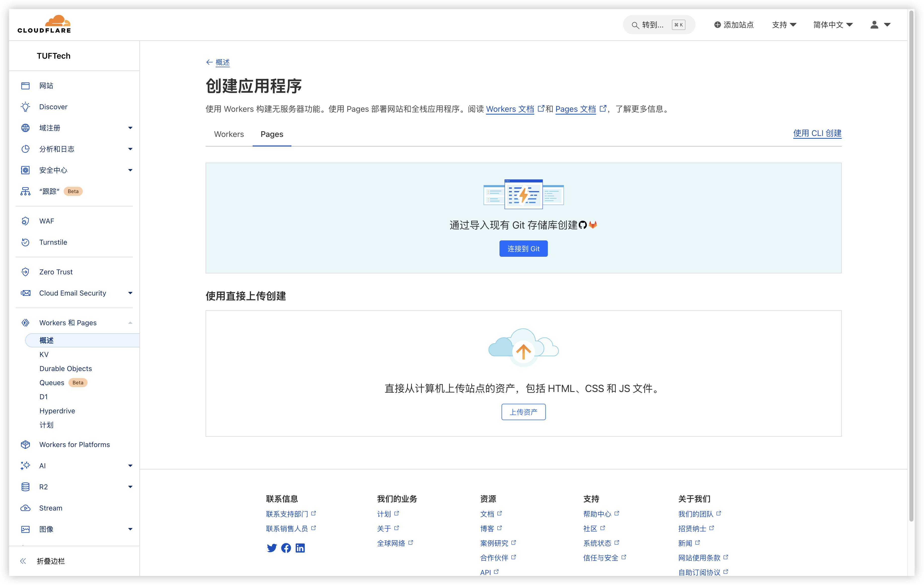Expand the 域注册 section

click(x=130, y=127)
